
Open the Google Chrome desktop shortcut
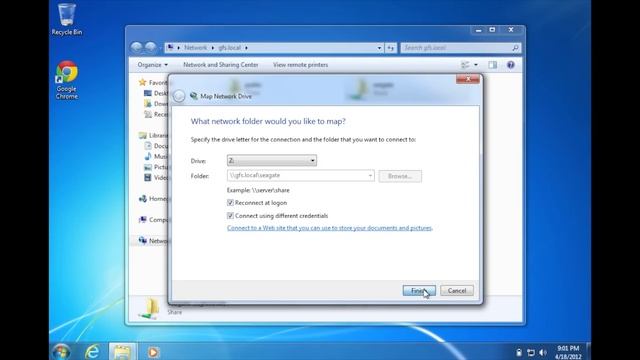67,80
